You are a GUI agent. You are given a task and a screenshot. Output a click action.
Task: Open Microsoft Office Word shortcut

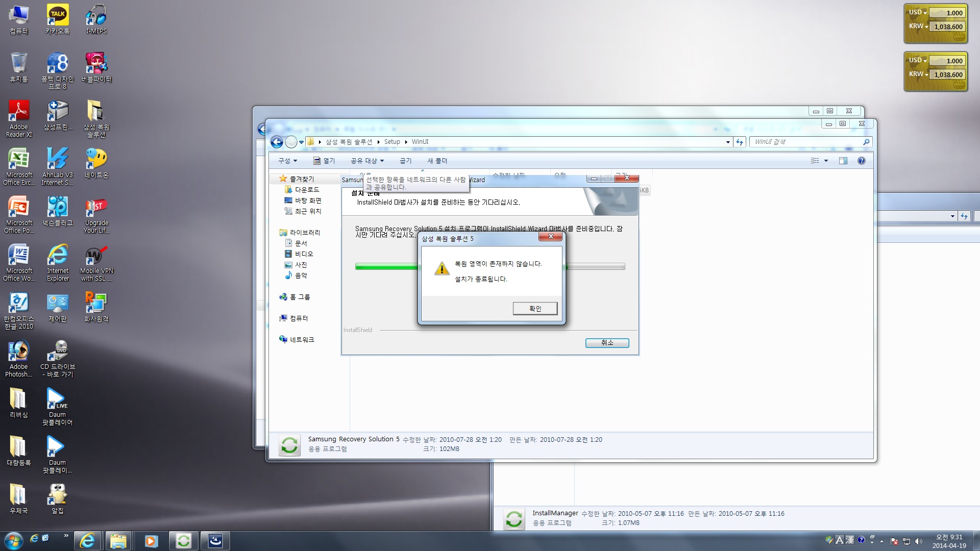tap(19, 263)
